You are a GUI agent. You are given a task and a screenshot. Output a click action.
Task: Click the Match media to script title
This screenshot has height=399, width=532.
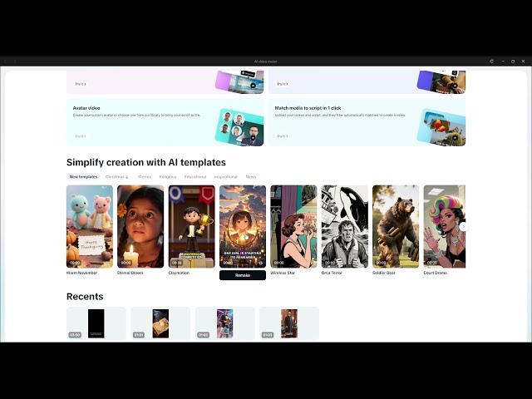[x=308, y=108]
